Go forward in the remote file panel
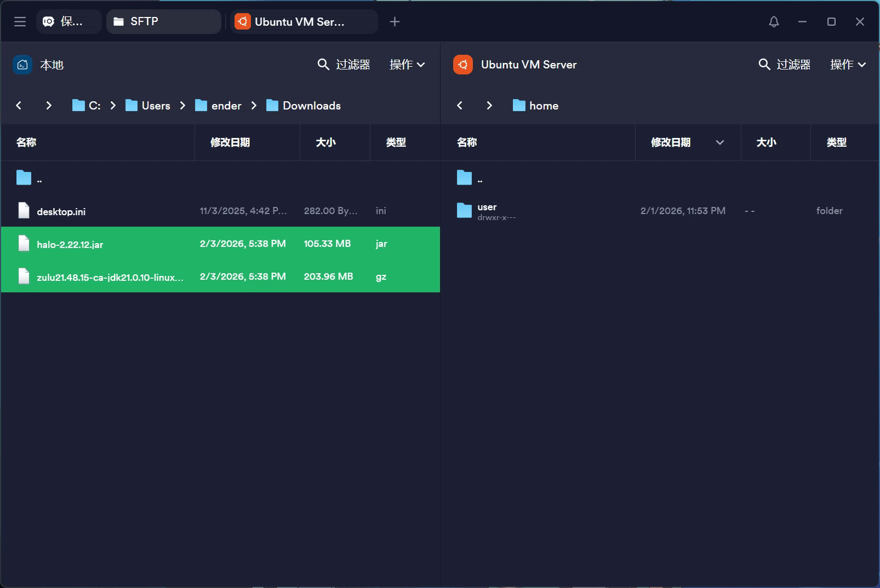 [489, 105]
